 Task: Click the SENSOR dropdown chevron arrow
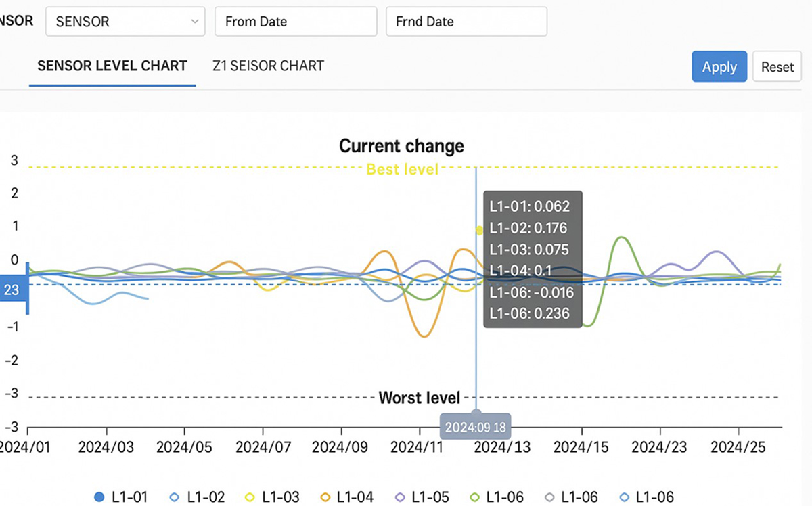coord(195,22)
